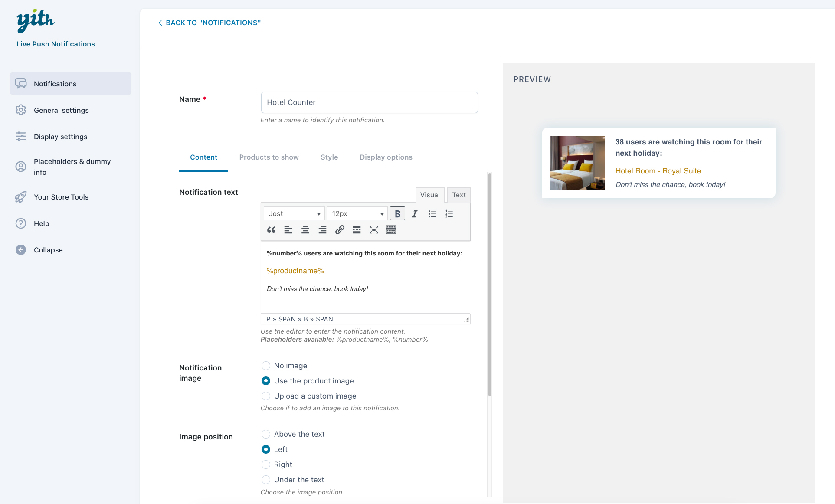Click the Collapse arrow icon

(21, 250)
